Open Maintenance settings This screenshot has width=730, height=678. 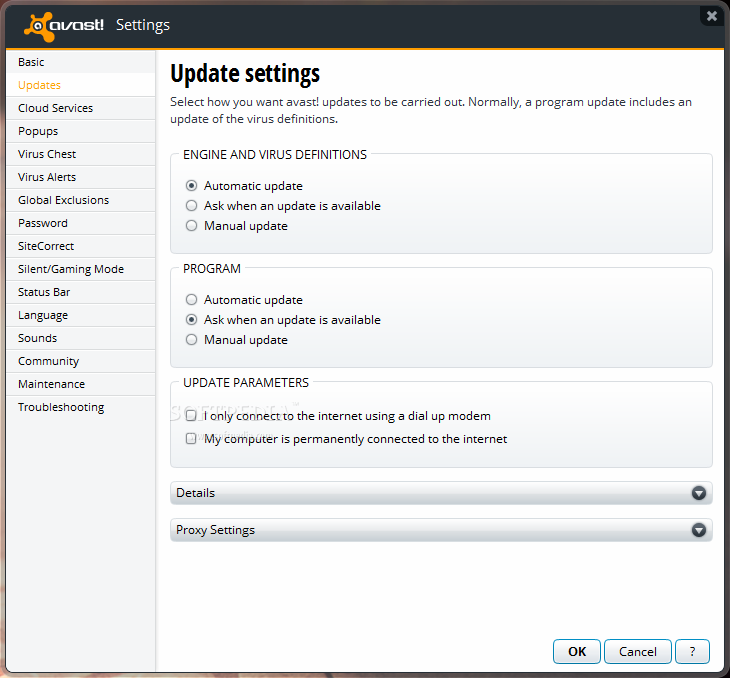81,384
